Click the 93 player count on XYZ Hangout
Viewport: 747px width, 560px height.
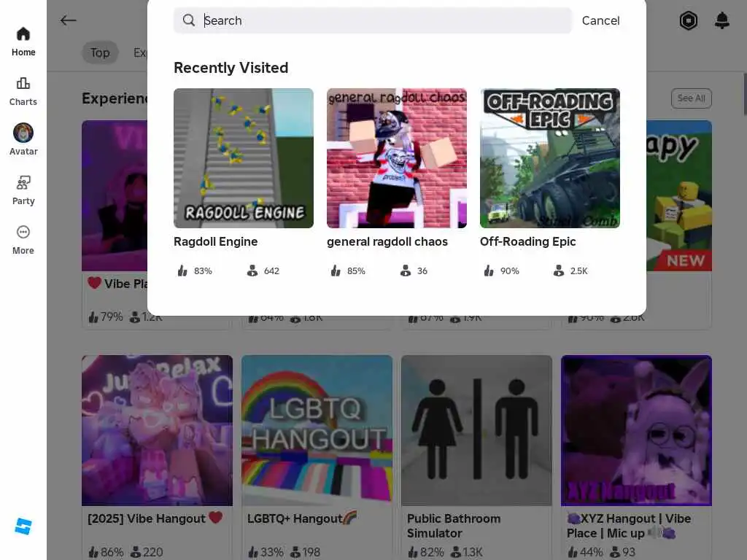pos(628,552)
